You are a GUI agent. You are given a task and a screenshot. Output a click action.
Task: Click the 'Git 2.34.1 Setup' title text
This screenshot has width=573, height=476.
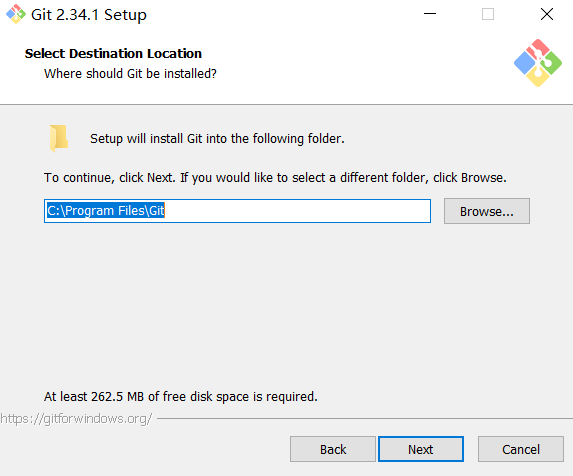89,15
